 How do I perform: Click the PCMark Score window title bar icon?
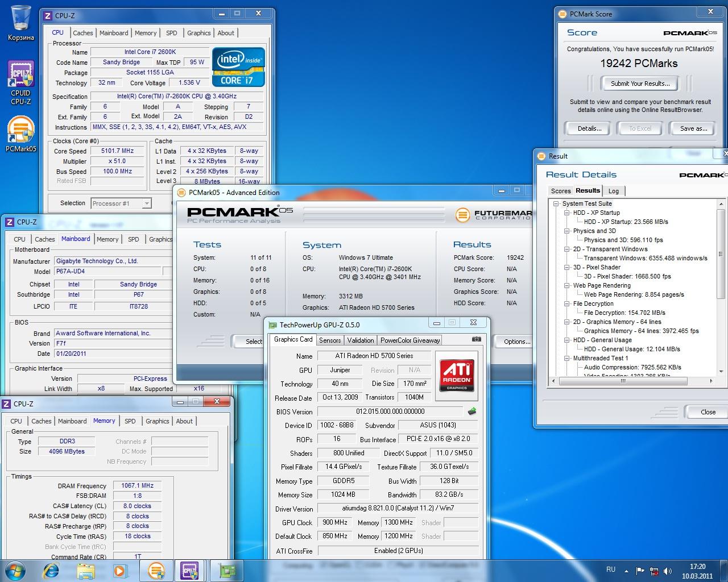[x=562, y=14]
